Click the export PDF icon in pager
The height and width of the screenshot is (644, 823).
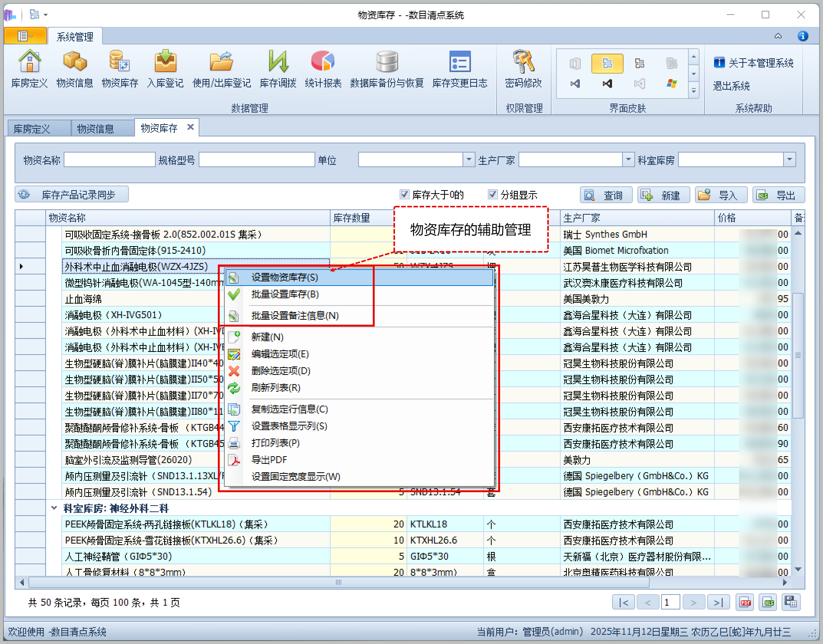[745, 602]
